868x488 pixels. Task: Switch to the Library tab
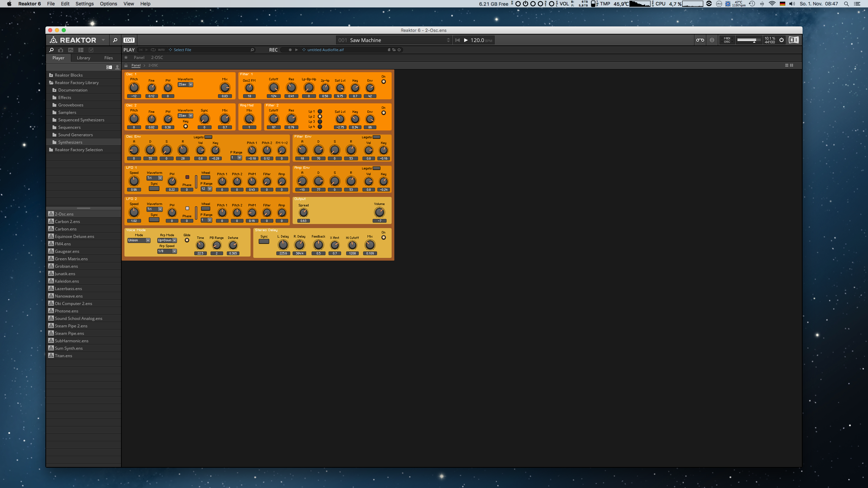[x=83, y=58]
